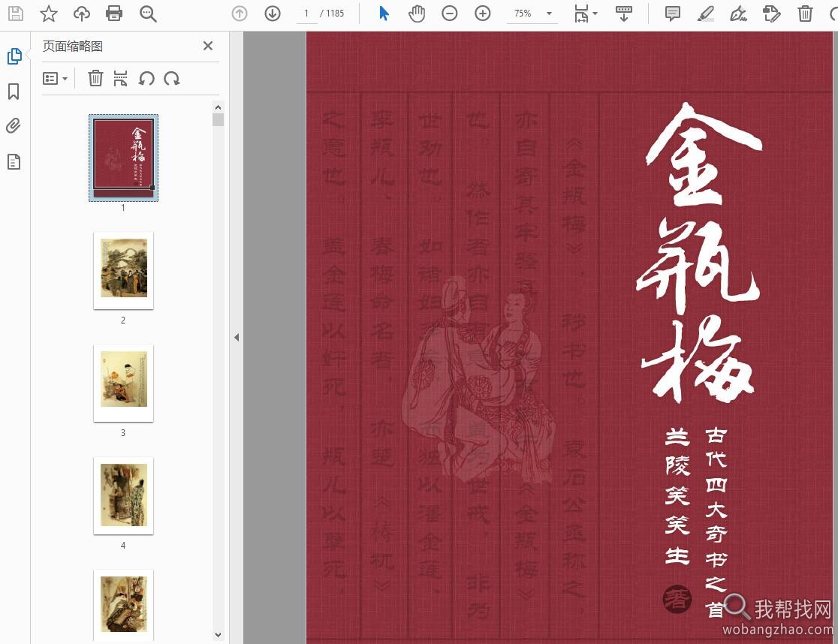Add a sticky note comment

click(x=672, y=14)
